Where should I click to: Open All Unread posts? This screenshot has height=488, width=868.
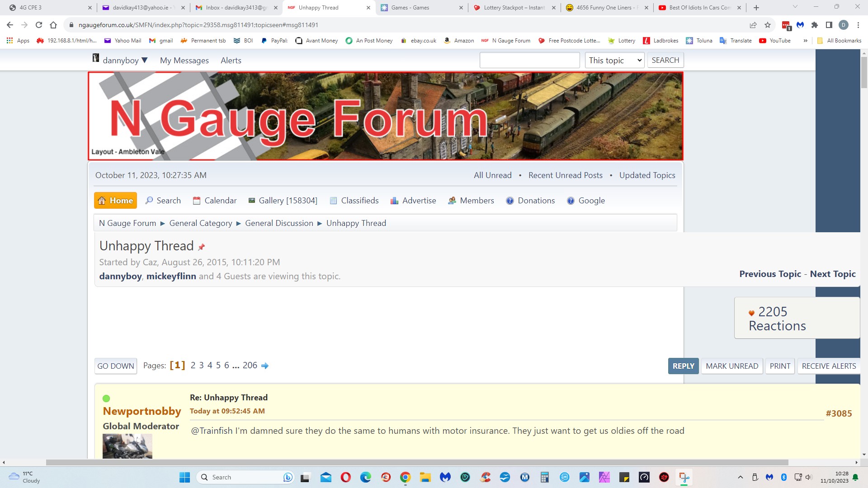(x=493, y=175)
